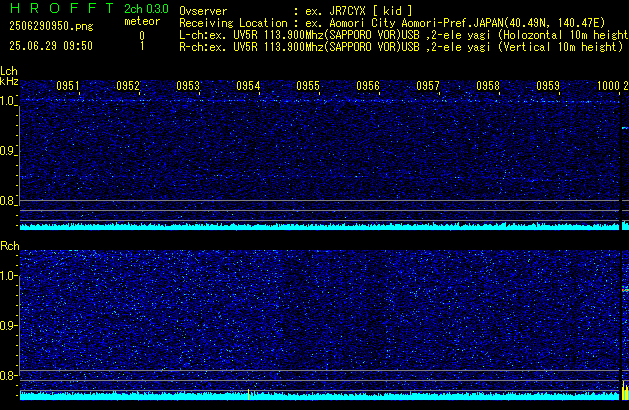Select the 0956 time marker
629x410 pixels.
pyautogui.click(x=368, y=86)
